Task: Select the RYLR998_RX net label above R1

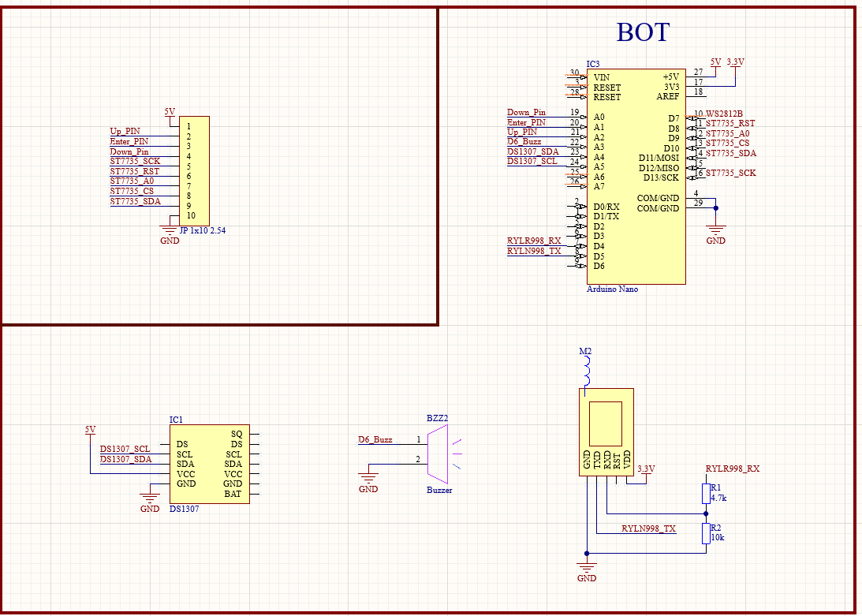Action: coord(733,469)
